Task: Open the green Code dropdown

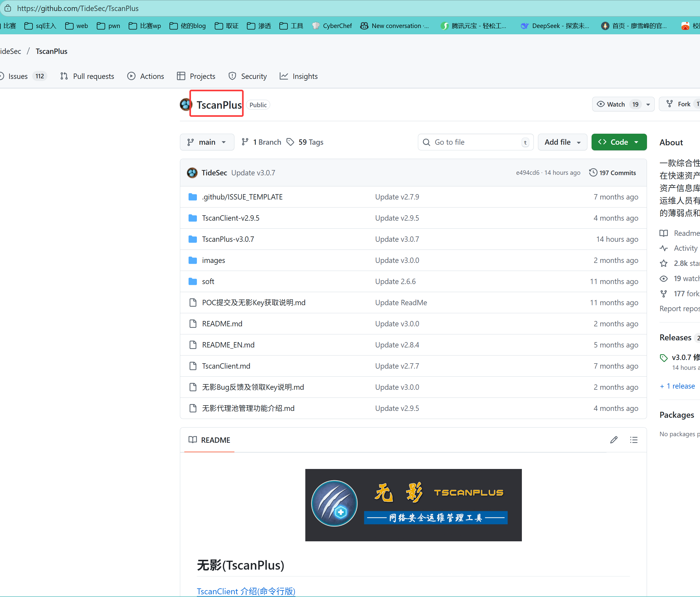Action: click(x=619, y=142)
